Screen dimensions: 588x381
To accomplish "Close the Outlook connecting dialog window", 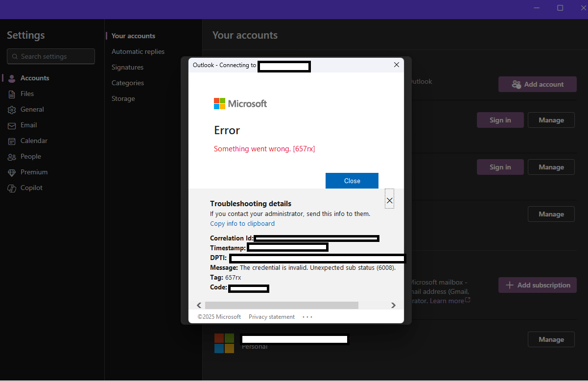I will point(397,65).
